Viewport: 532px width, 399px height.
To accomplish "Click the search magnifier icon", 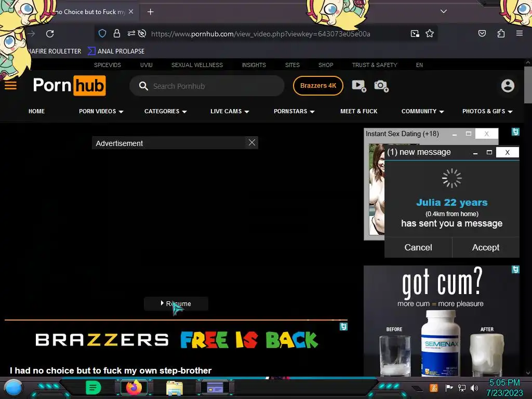I will pos(143,86).
